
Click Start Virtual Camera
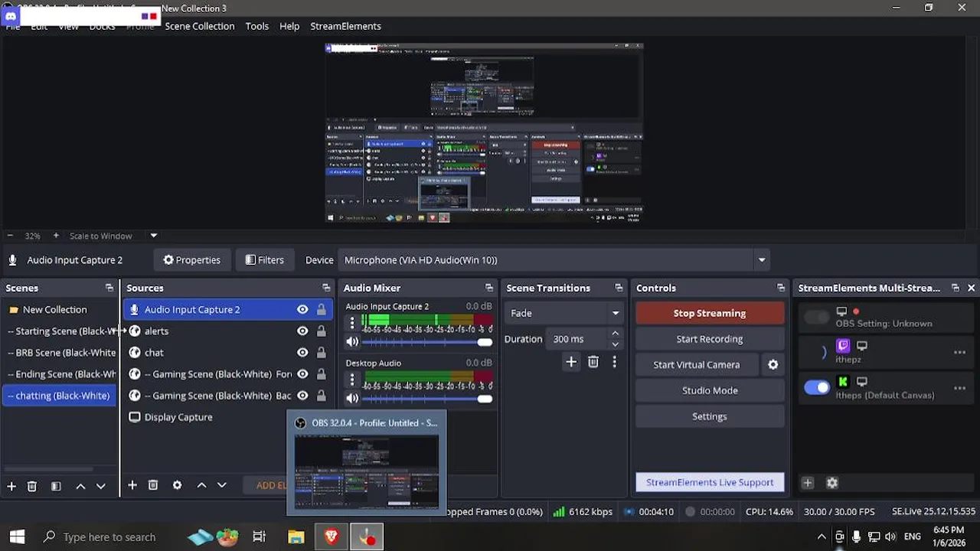tap(697, 365)
